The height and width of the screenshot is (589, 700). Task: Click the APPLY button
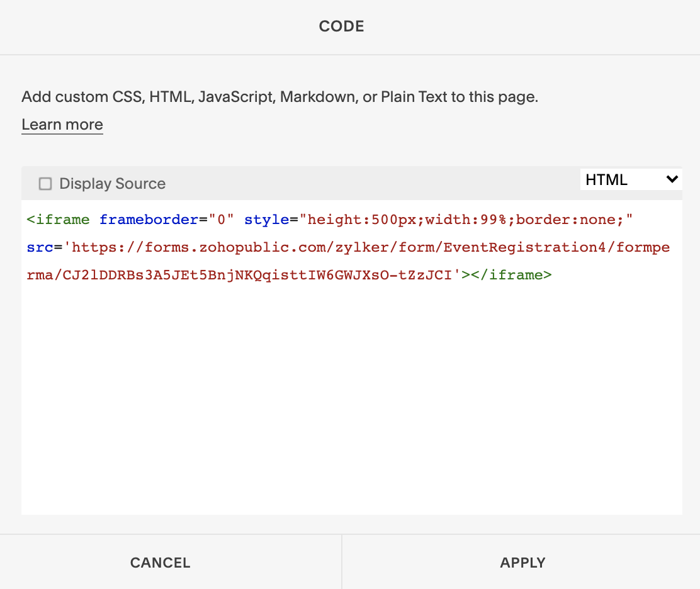pos(522,563)
